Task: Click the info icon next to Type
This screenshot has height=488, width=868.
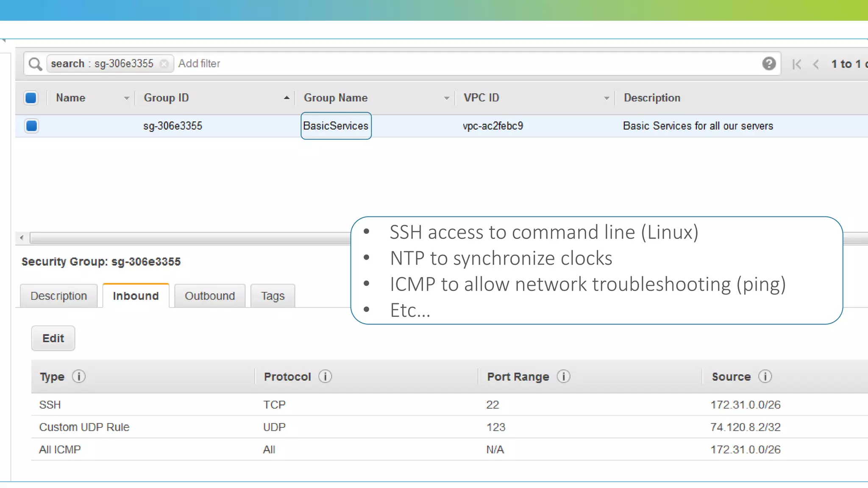Action: coord(79,376)
